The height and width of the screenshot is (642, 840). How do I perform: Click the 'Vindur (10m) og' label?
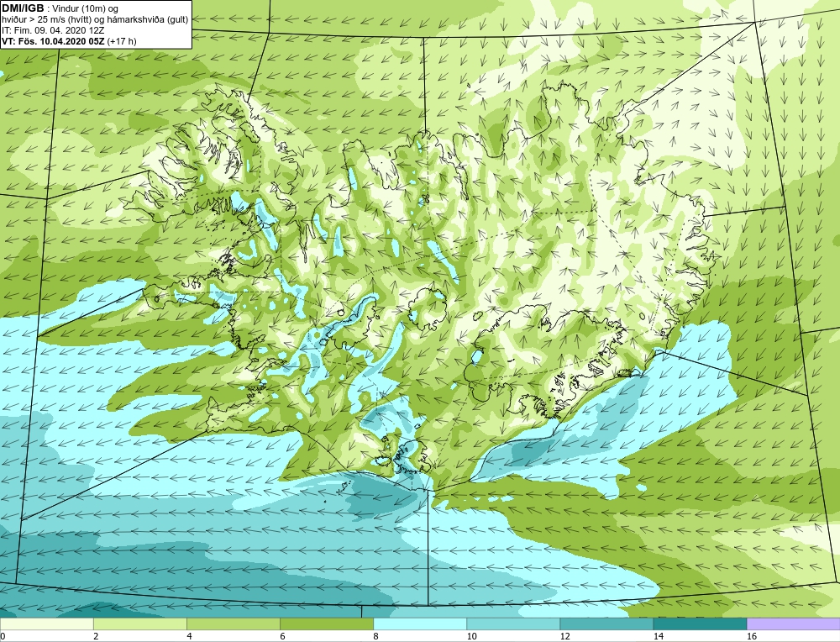(x=85, y=8)
